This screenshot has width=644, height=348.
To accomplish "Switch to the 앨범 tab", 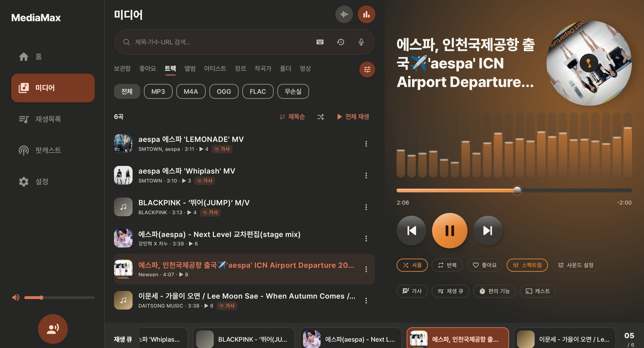I will pyautogui.click(x=190, y=68).
